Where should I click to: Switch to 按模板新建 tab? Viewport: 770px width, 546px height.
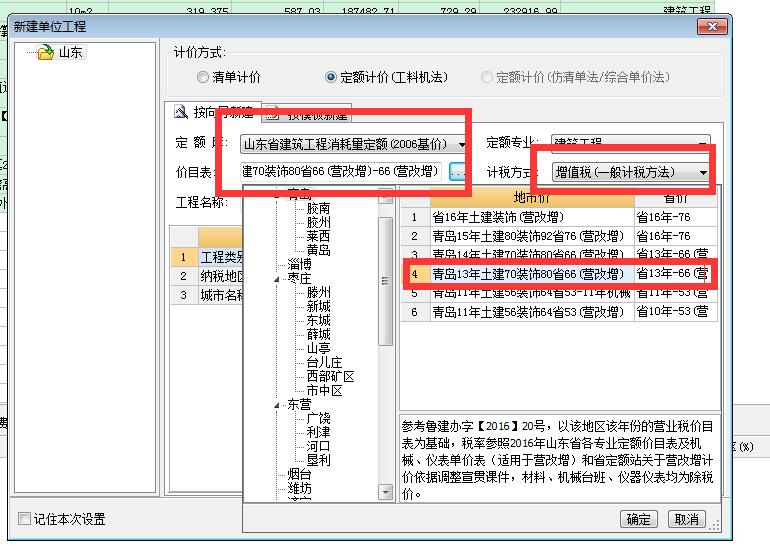coord(307,113)
